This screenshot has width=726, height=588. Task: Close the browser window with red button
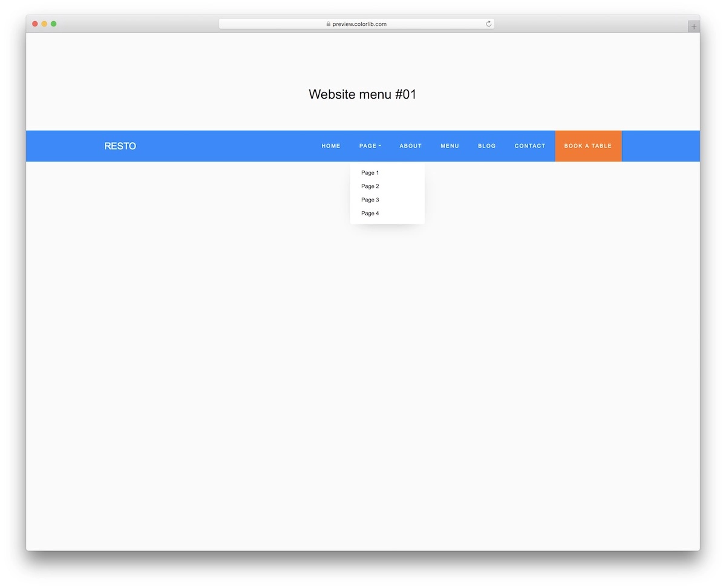tap(35, 24)
